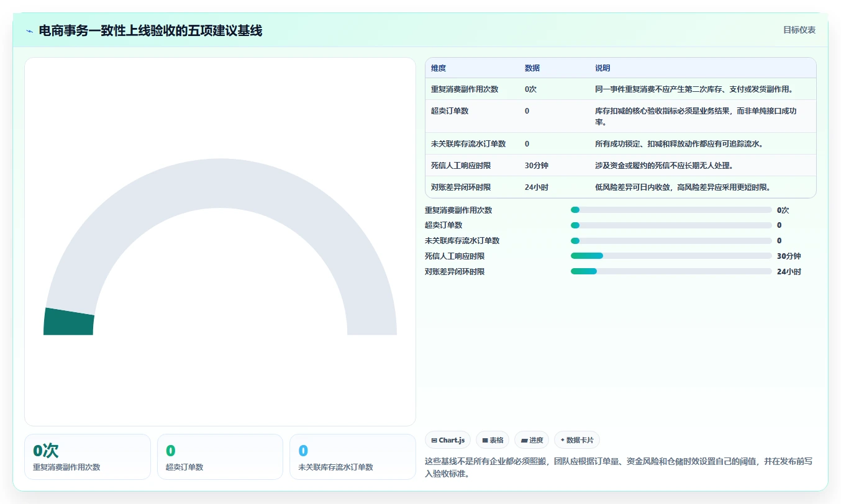Open the 未关联库存流水订单数 stat card
Viewport: 841px width, 504px height.
coord(353,457)
